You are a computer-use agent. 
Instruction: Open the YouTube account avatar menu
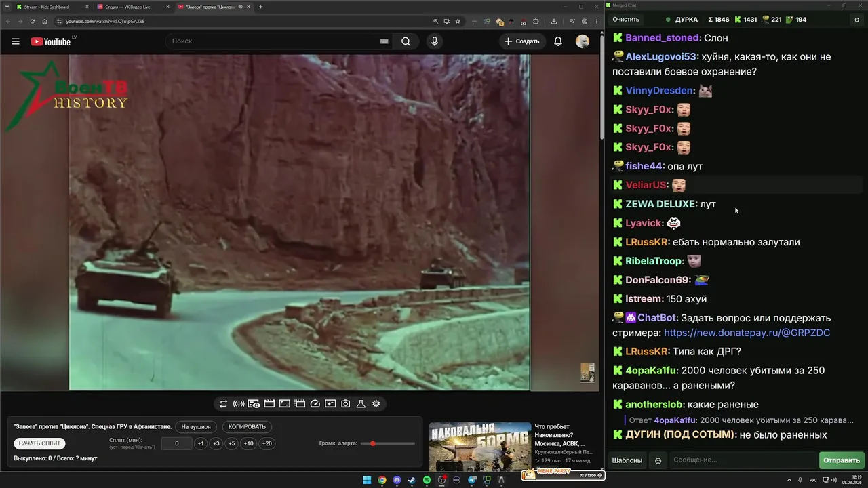click(x=583, y=41)
